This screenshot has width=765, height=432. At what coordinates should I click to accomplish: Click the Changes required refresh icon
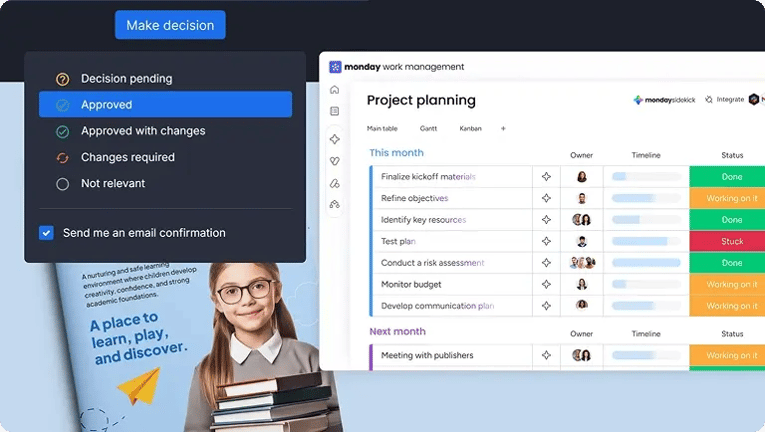coord(62,158)
